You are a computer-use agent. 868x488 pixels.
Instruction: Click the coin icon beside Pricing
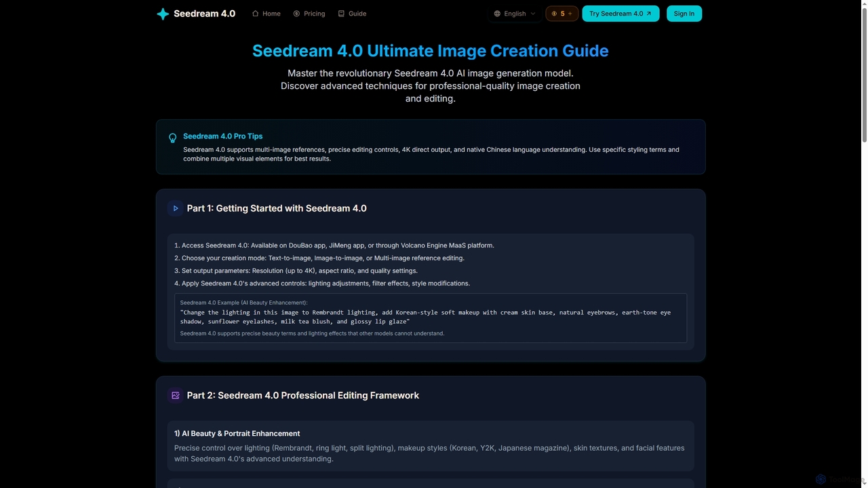click(296, 14)
